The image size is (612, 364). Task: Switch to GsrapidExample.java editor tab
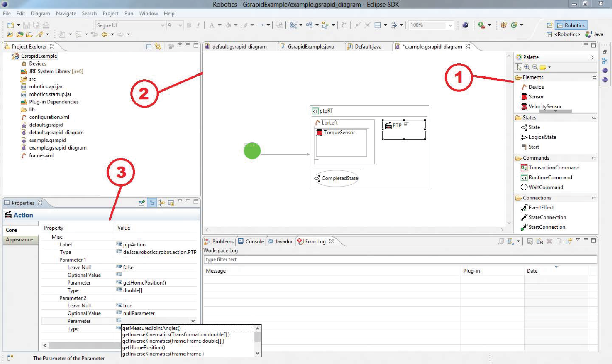pos(311,47)
